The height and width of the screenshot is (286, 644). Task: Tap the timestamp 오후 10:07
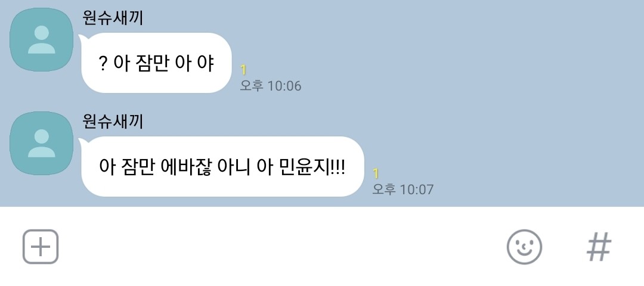tap(403, 189)
